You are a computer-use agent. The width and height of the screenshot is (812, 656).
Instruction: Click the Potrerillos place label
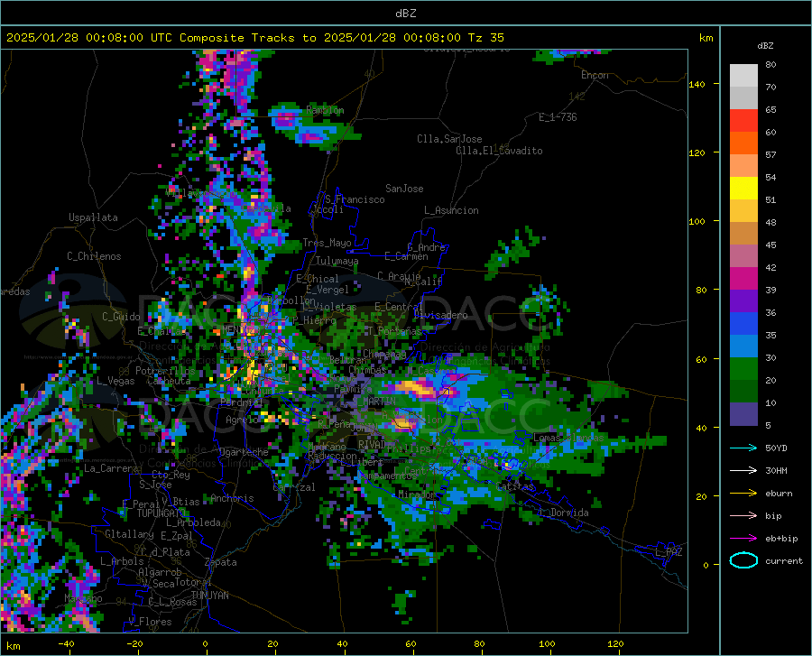click(x=165, y=371)
